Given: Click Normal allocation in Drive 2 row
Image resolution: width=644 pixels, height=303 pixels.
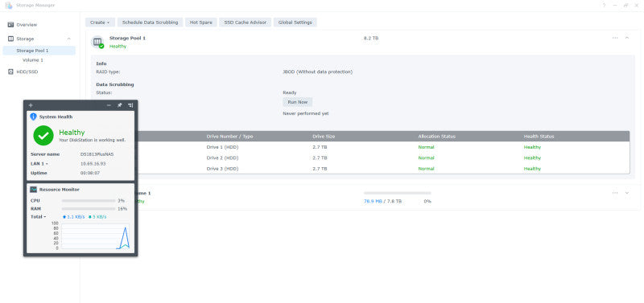Looking at the screenshot, I should coord(426,158).
